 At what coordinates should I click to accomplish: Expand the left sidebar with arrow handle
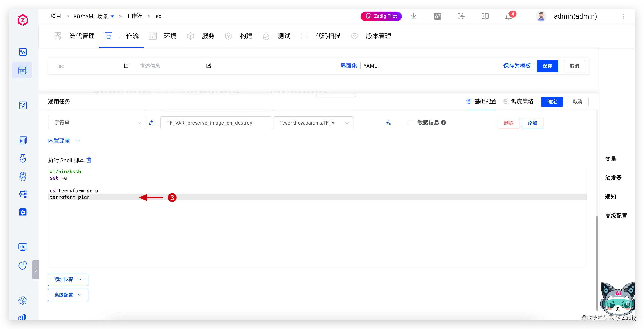[36, 270]
